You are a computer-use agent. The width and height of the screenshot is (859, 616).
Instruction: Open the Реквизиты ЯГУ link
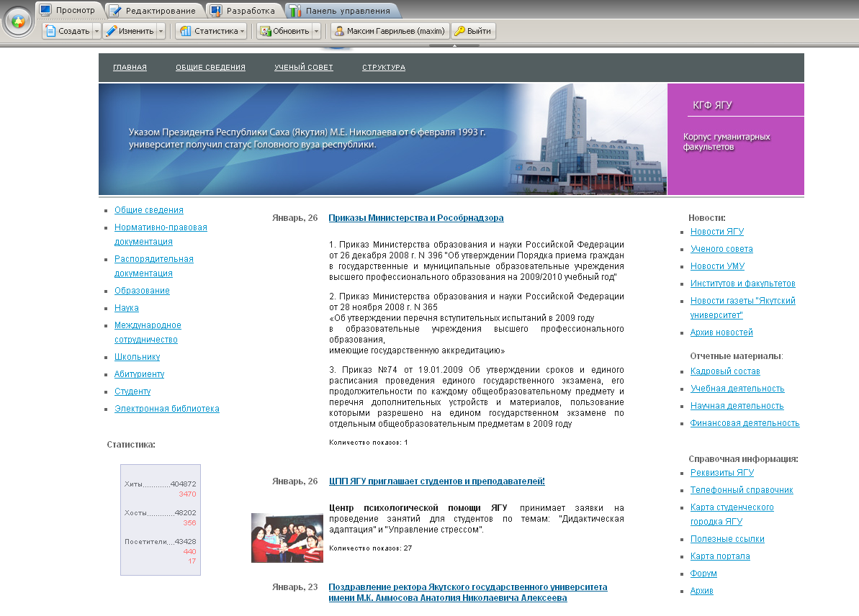click(x=722, y=473)
